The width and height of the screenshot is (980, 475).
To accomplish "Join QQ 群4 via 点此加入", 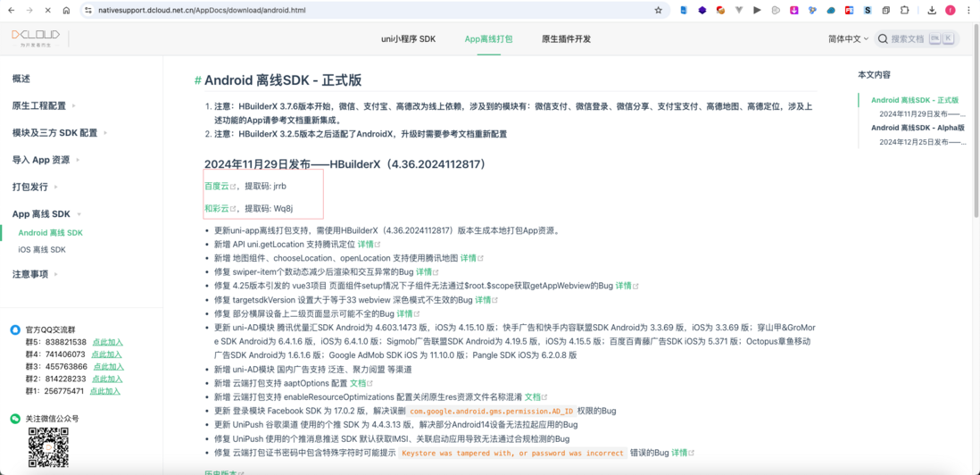I will [x=106, y=354].
